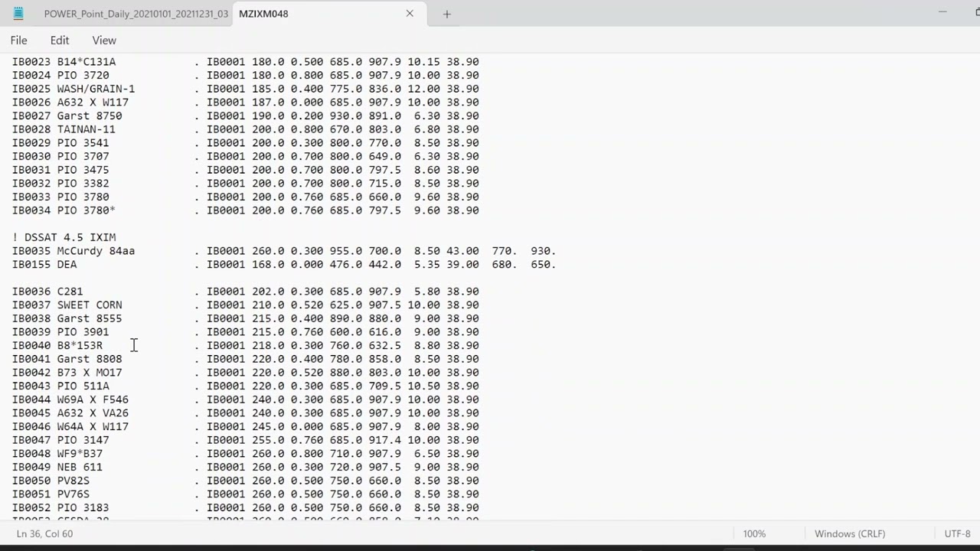This screenshot has width=980, height=551.
Task: Click the text 'TAINAN-11'
Action: tap(87, 129)
